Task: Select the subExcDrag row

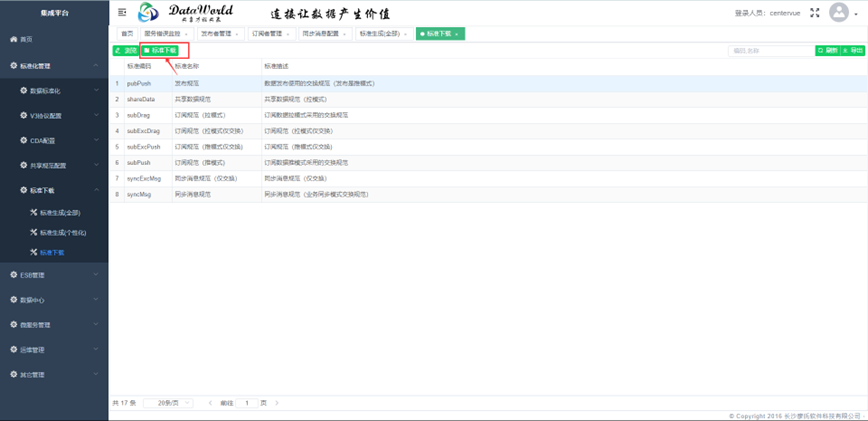Action: (x=488, y=131)
